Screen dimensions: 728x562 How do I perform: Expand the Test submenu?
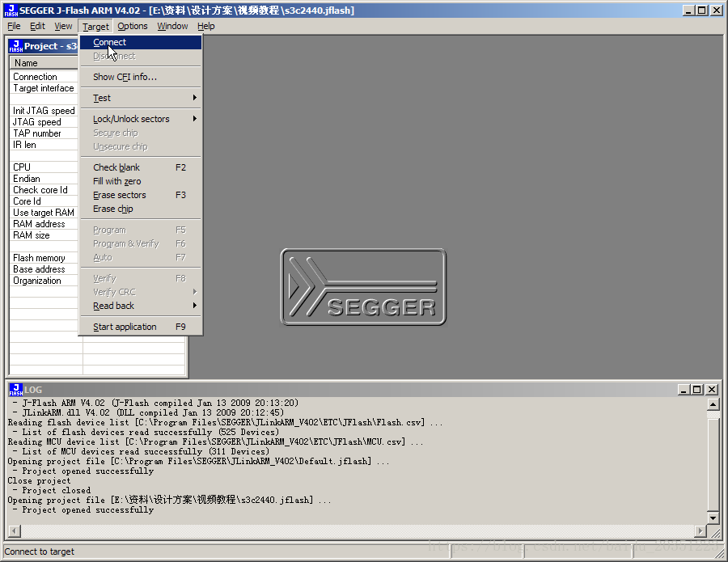pos(141,98)
